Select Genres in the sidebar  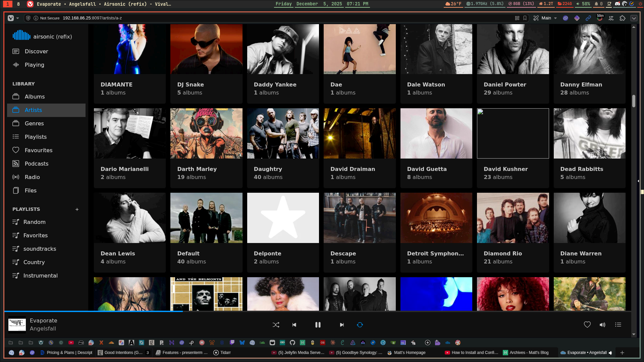pyautogui.click(x=34, y=123)
